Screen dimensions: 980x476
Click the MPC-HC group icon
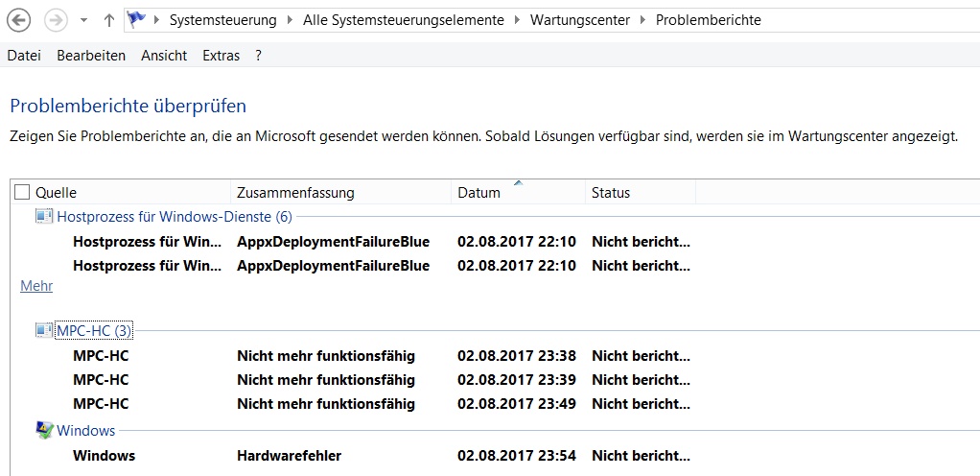coord(44,329)
